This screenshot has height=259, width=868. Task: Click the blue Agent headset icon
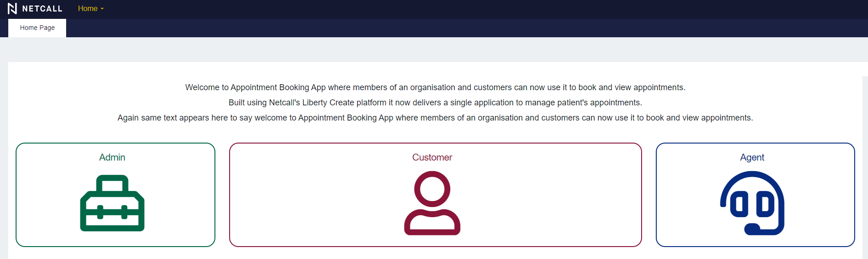point(752,203)
